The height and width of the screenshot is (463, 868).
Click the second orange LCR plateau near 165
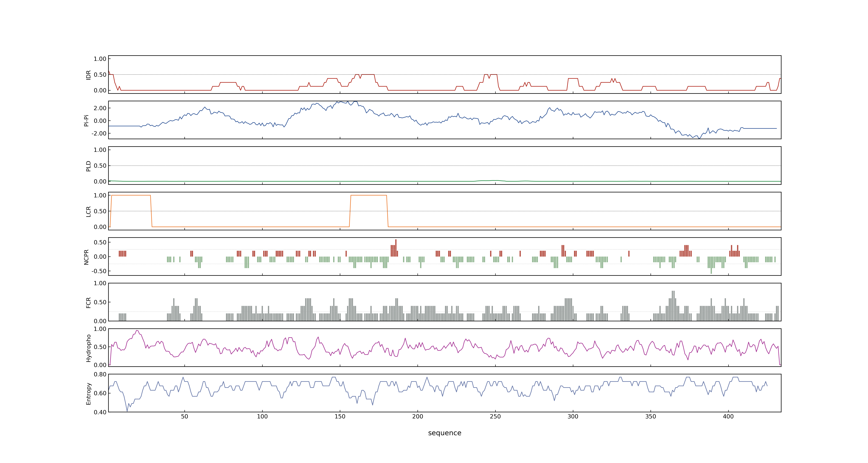pos(369,195)
